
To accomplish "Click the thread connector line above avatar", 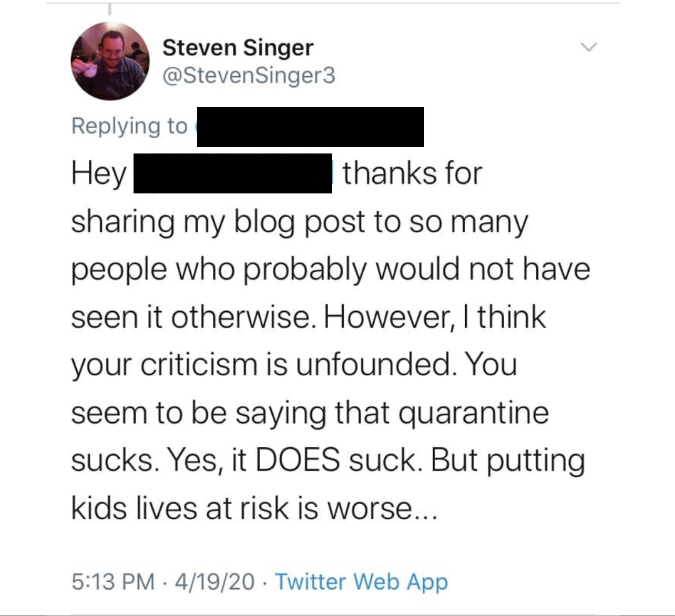I will (x=110, y=9).
